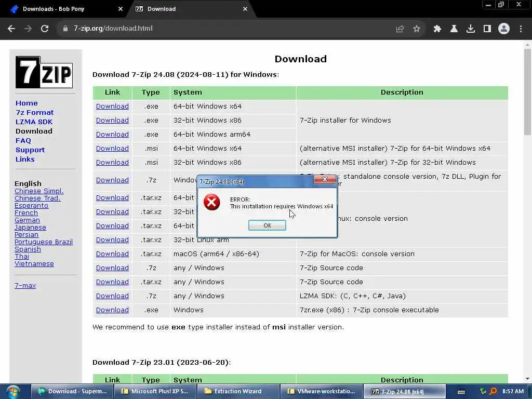
Task: Open the Links sidebar link
Action: [25, 159]
